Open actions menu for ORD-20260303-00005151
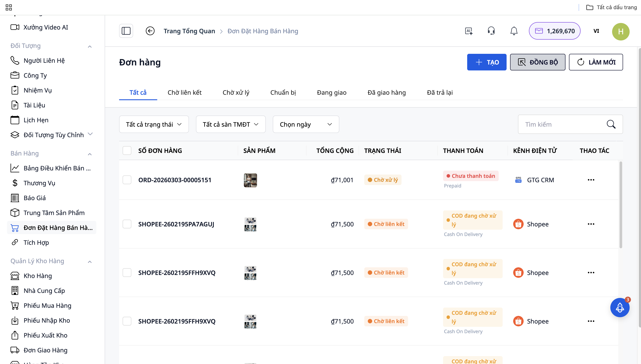 (x=591, y=180)
